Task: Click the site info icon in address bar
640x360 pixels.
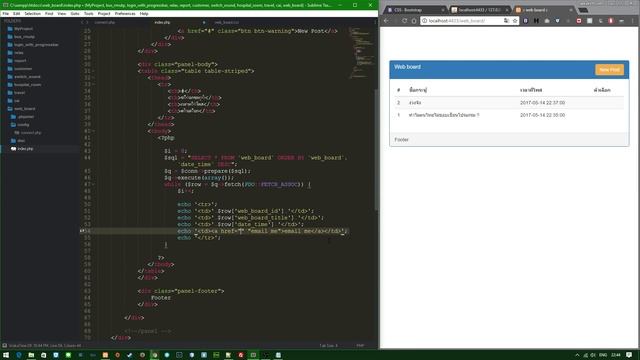Action: point(424,20)
